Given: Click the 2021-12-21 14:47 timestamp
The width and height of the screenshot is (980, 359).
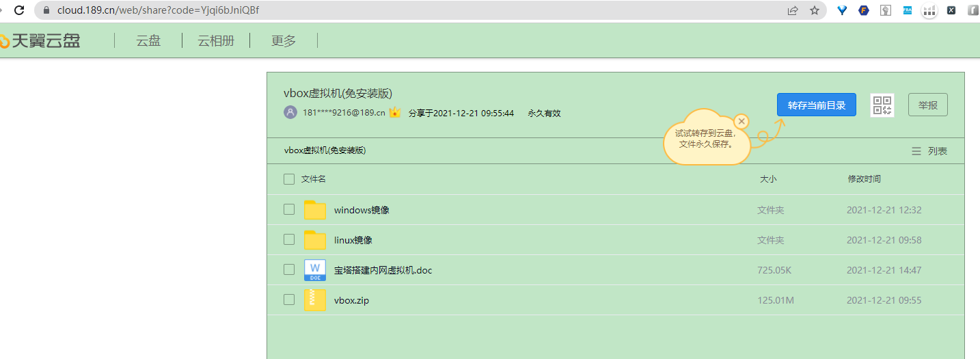Looking at the screenshot, I should tap(884, 270).
